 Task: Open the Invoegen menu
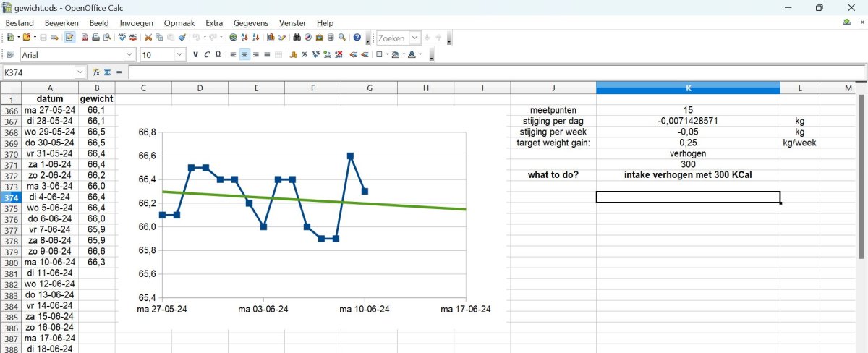[136, 23]
